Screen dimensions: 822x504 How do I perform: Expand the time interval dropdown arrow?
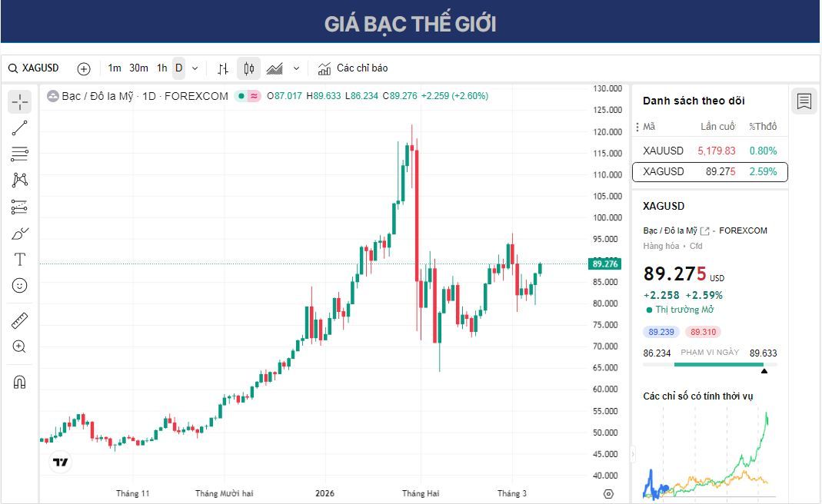[x=195, y=68]
